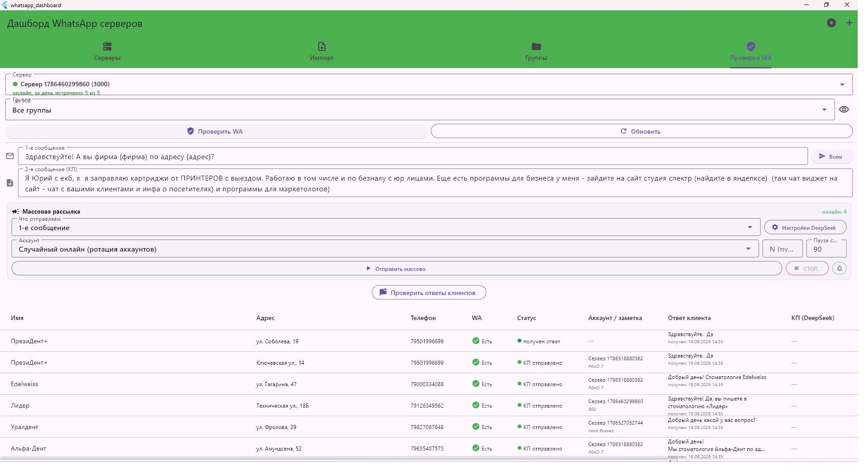Click WA check mark in Уралдент row
Image resolution: width=868 pixels, height=476 pixels.
click(476, 426)
